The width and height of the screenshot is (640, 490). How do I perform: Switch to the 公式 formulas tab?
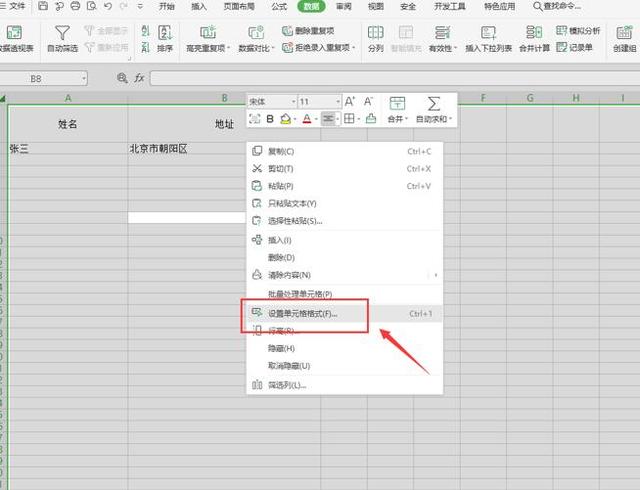pos(279,7)
